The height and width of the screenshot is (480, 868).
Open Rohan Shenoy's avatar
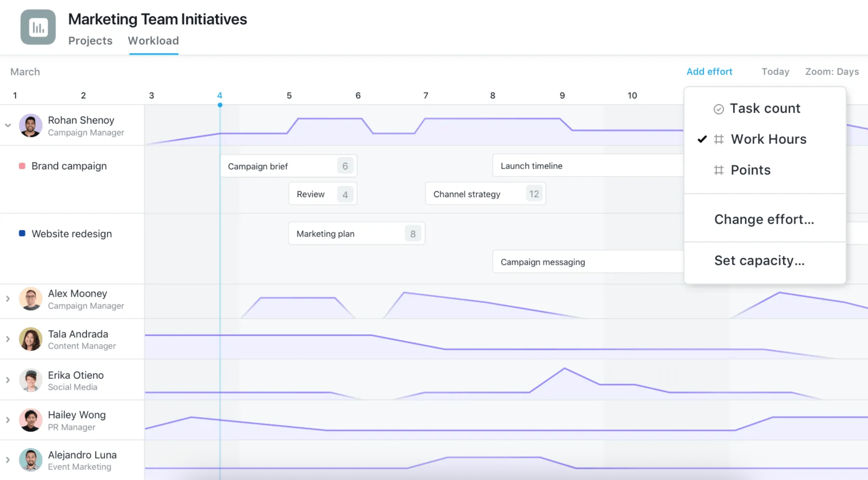[x=30, y=125]
